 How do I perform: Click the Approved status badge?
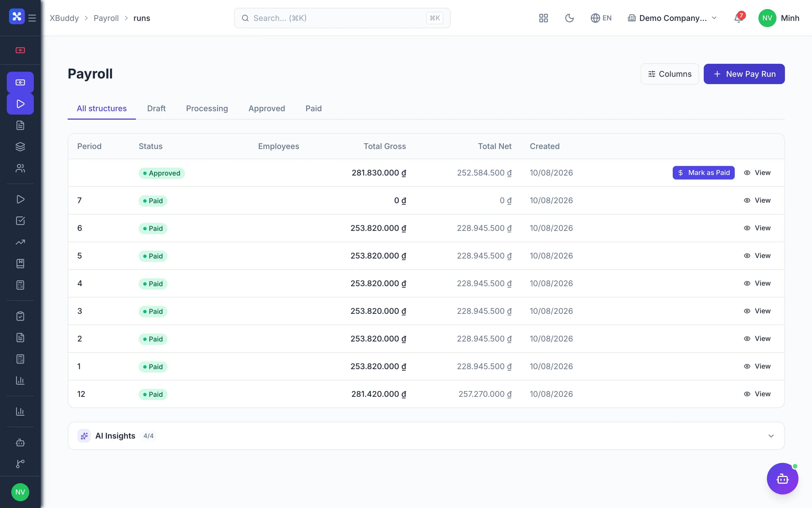click(x=162, y=173)
